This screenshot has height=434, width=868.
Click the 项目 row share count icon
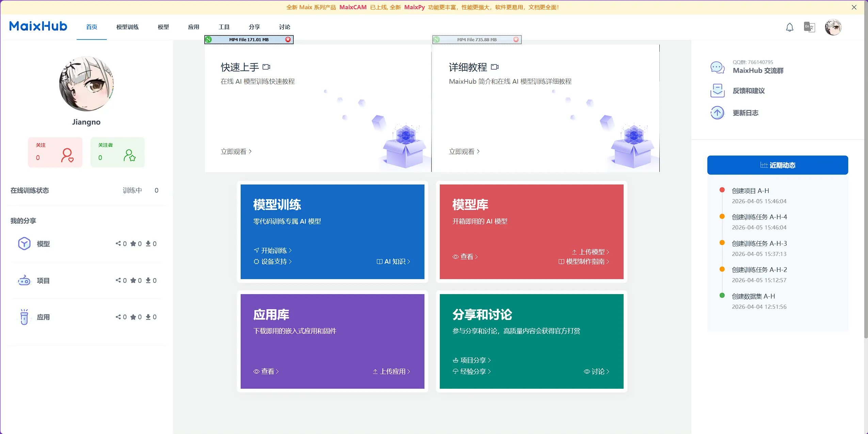tap(118, 280)
